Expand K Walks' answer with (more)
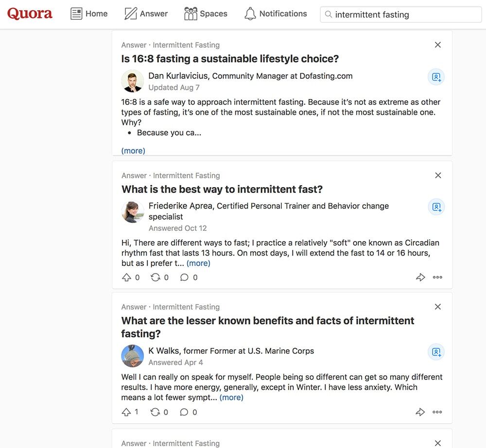 [231, 397]
